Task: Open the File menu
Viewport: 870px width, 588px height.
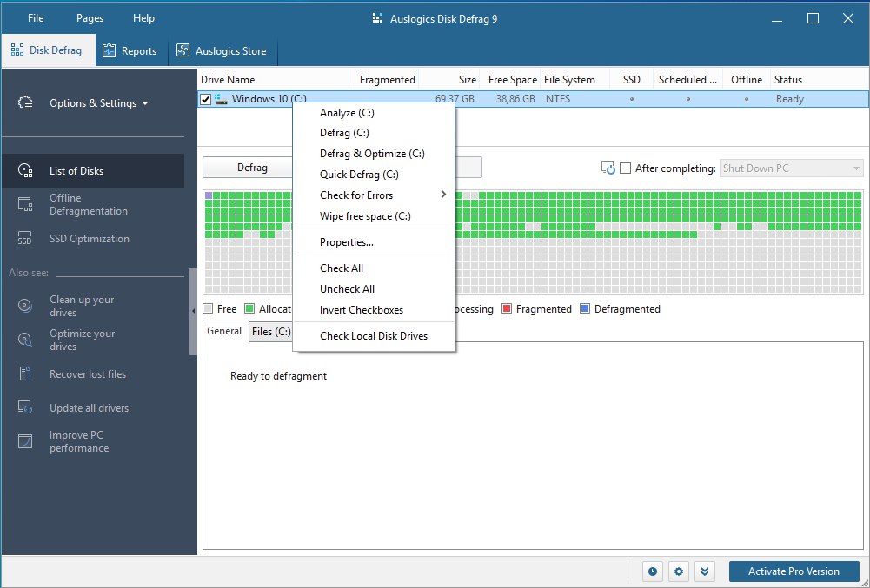Action: click(x=36, y=18)
